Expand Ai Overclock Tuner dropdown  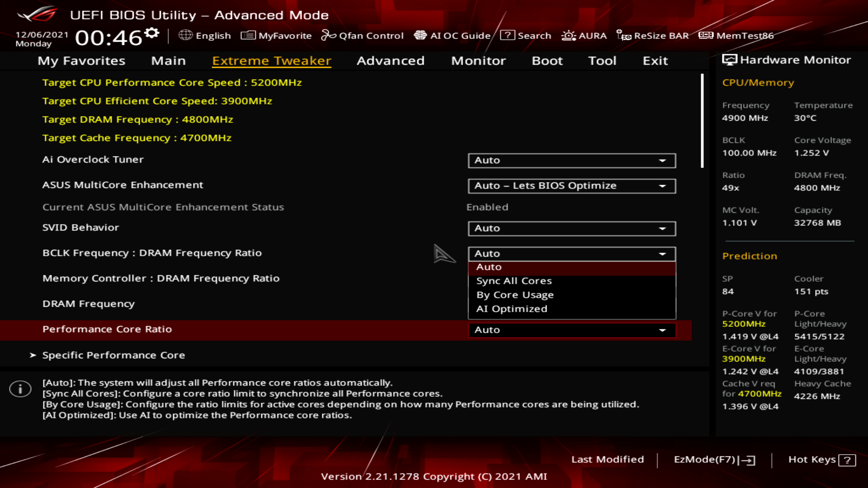coord(571,160)
